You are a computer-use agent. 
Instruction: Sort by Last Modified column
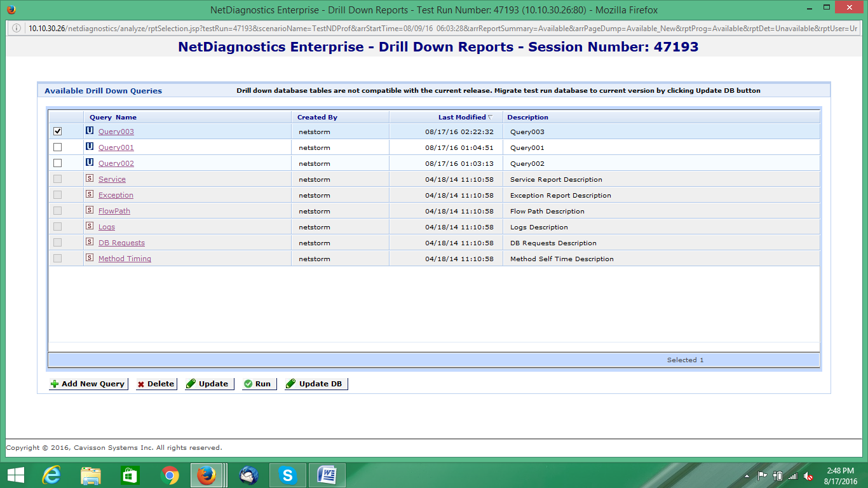[446, 117]
